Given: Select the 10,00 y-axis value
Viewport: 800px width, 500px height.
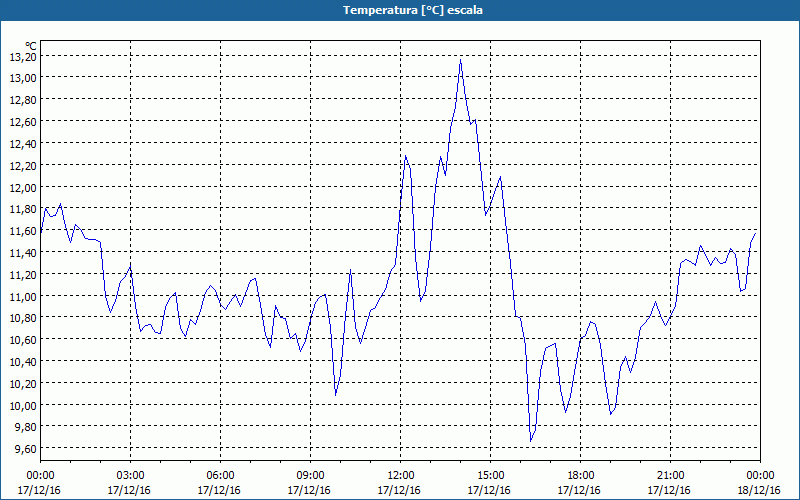Looking at the screenshot, I should coord(23,406).
